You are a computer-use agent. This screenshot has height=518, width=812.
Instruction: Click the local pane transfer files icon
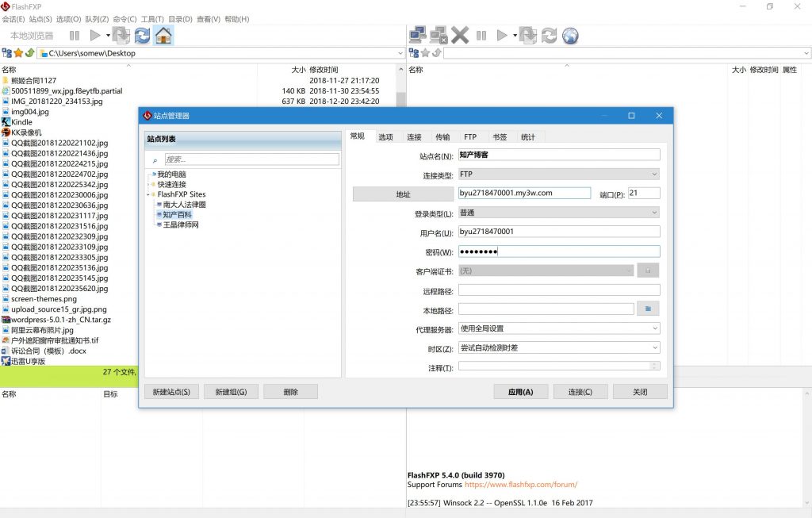coord(121,36)
